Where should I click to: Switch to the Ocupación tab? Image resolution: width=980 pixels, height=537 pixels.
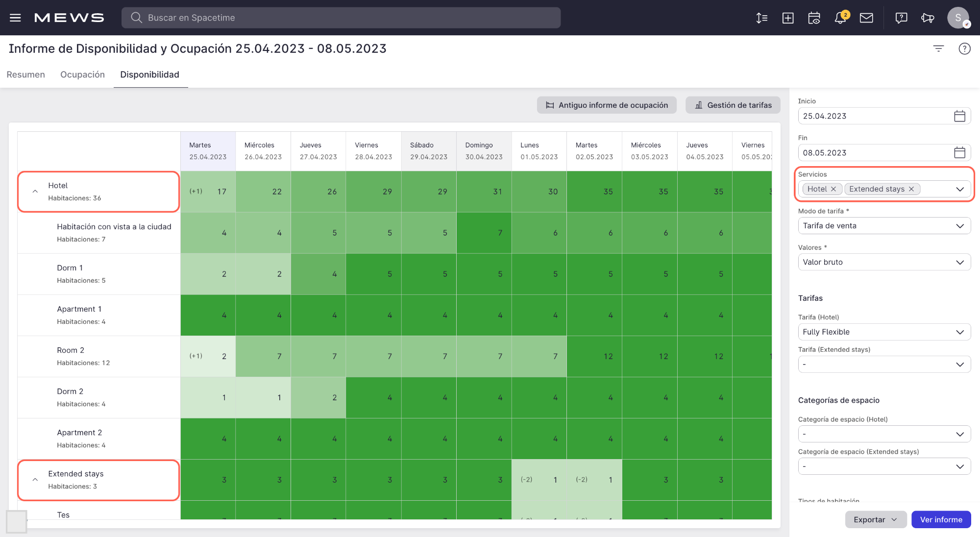[82, 74]
